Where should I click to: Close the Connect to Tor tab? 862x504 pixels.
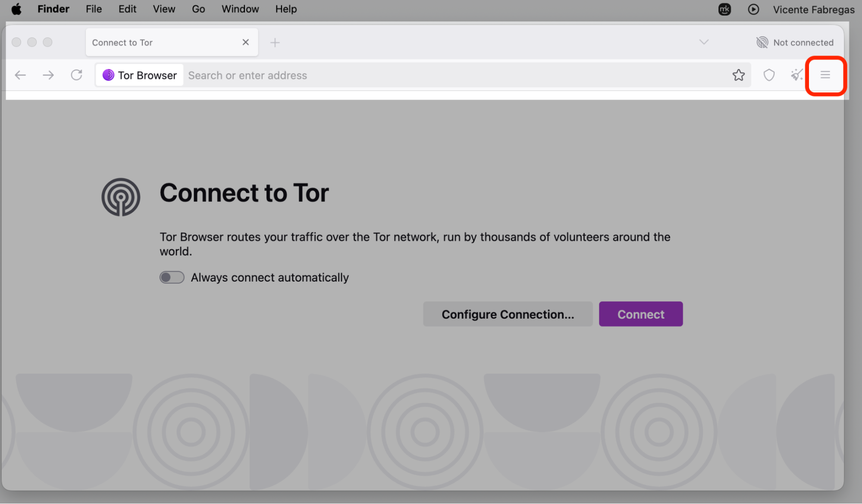[245, 42]
